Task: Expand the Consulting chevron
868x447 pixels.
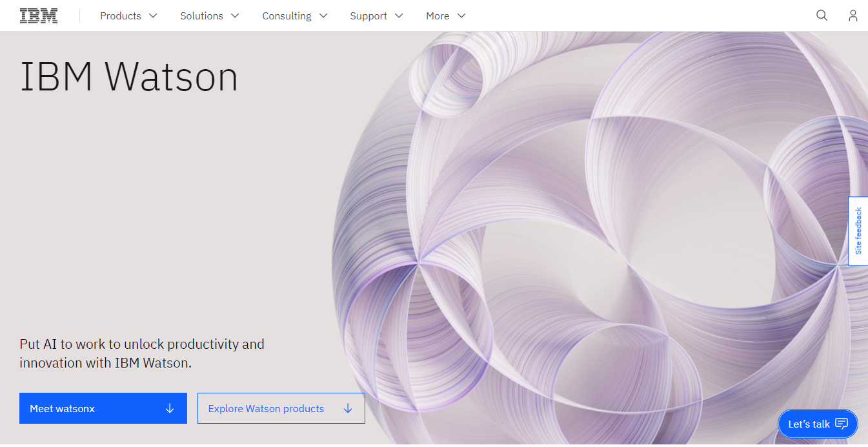Action: (x=323, y=16)
